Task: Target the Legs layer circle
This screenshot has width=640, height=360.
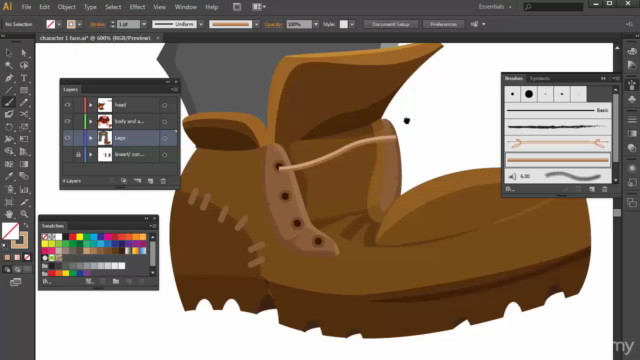Action: point(164,138)
